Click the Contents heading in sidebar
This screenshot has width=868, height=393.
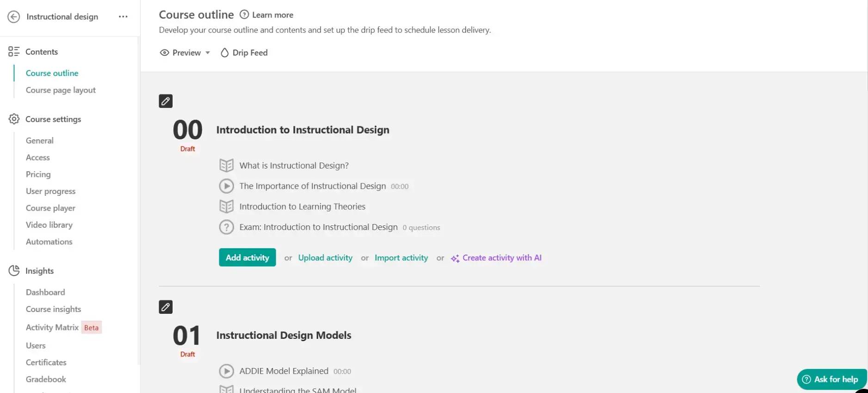tap(42, 51)
